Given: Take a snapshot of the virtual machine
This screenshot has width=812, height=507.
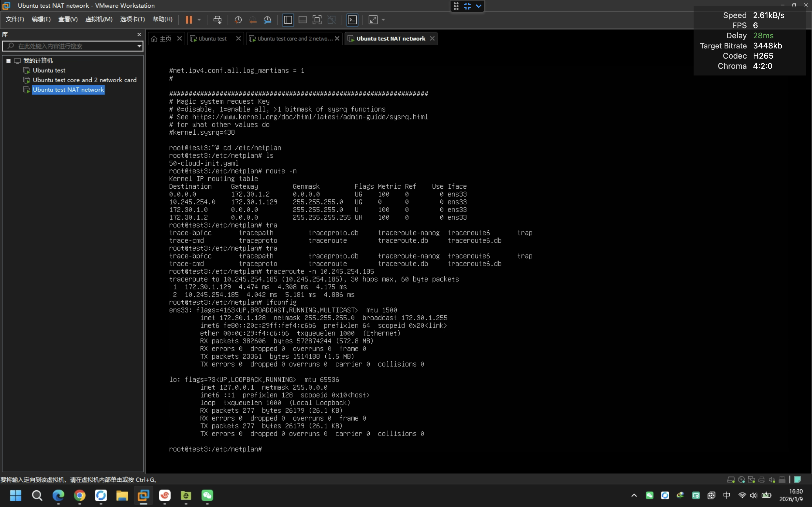Looking at the screenshot, I should coord(238,20).
